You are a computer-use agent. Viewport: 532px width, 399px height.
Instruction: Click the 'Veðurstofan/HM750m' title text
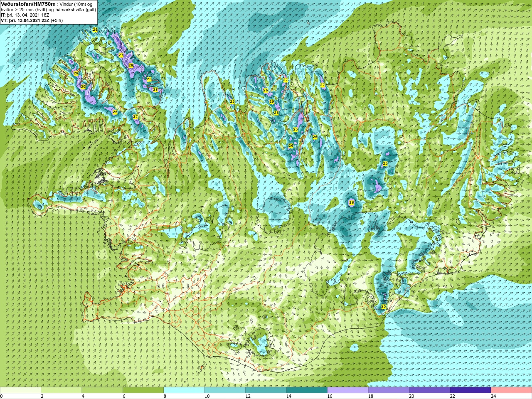[28, 4]
